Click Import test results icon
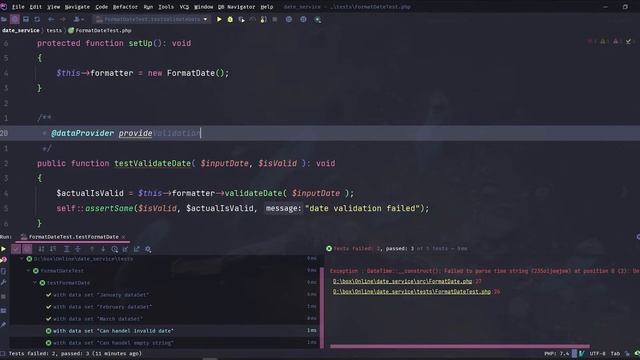This screenshot has width=640, height=360. point(125,249)
